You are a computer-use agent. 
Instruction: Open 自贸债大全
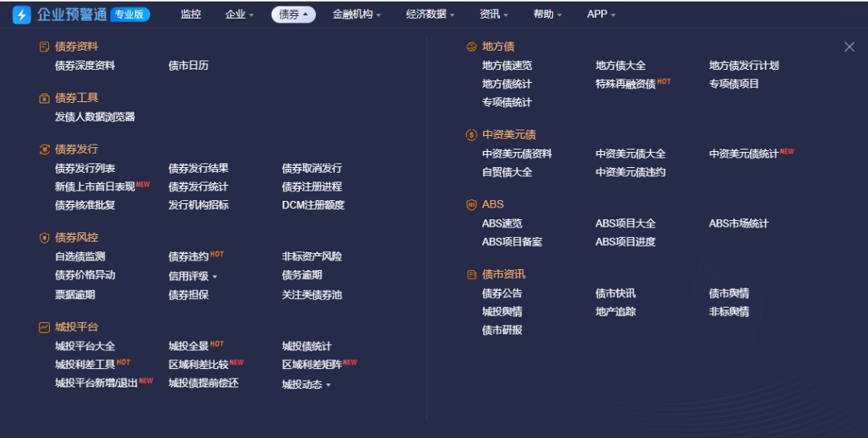[507, 172]
